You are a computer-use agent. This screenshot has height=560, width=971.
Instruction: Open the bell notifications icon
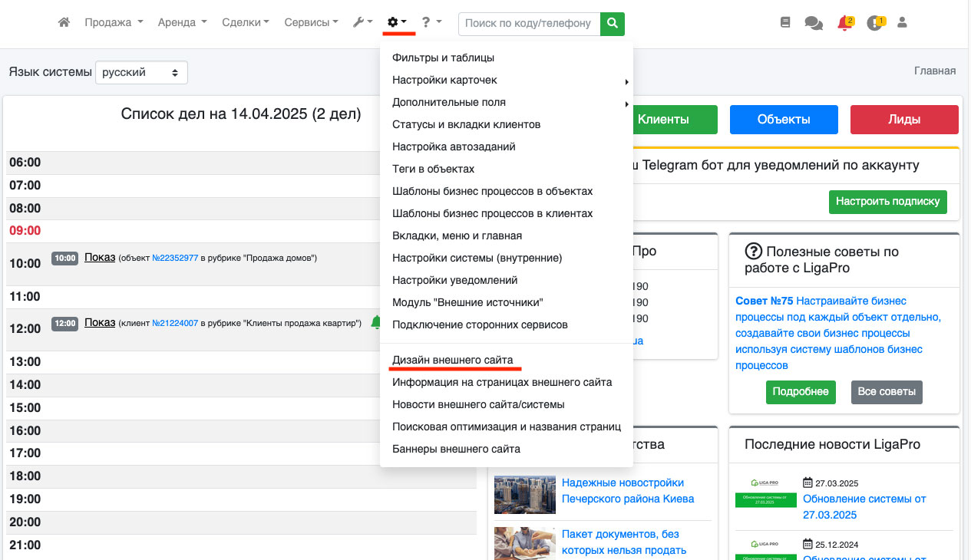tap(845, 23)
